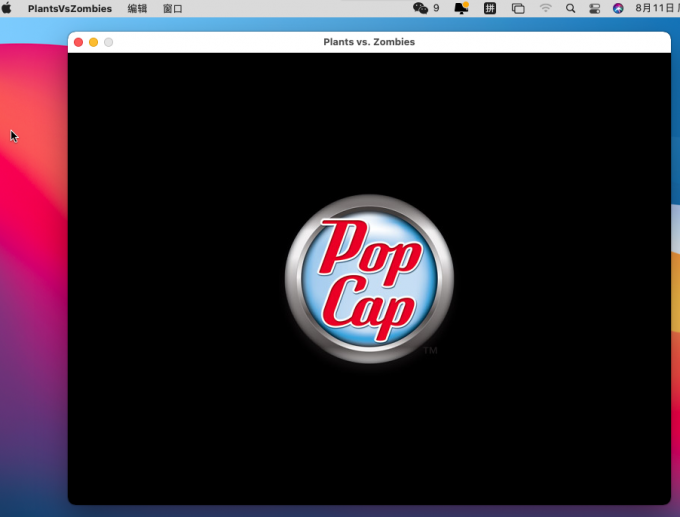Open the 窗口 menu

click(x=173, y=8)
